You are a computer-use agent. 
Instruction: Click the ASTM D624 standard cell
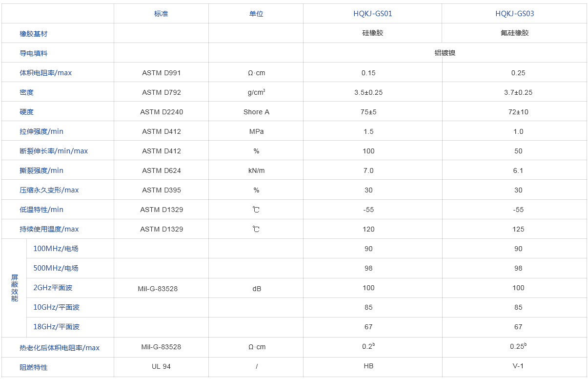[162, 170]
